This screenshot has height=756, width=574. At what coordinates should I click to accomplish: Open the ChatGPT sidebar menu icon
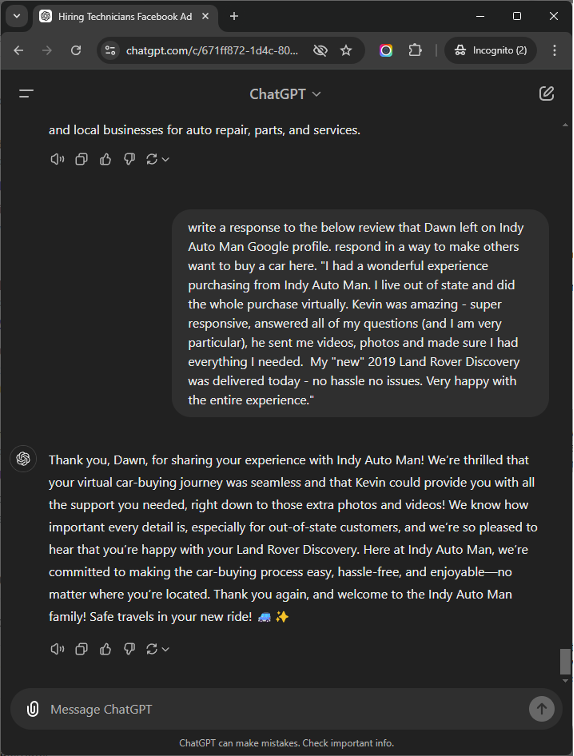(26, 94)
